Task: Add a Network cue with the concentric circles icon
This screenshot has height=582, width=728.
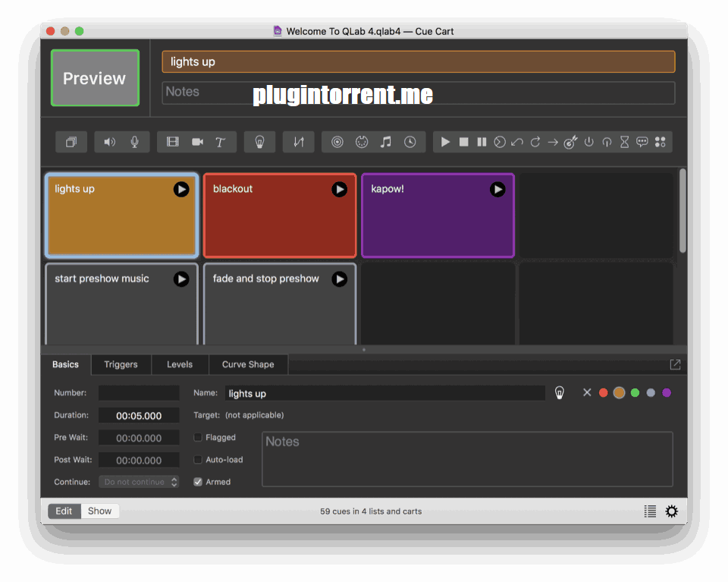Action: pyautogui.click(x=337, y=142)
